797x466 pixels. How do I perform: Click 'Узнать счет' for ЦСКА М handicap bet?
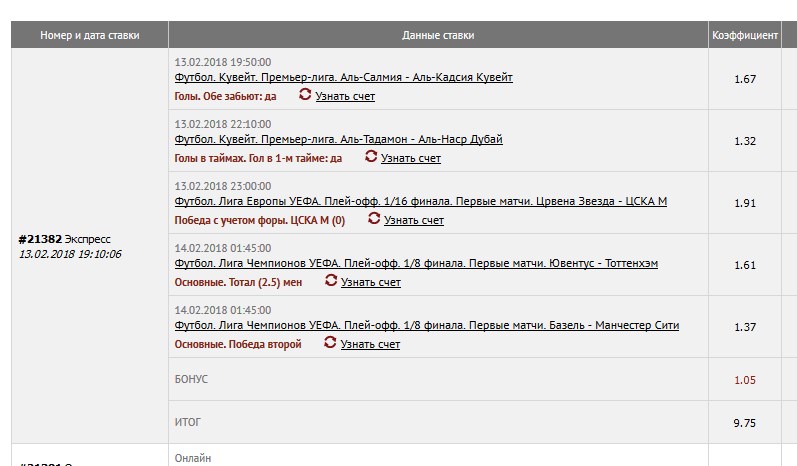414,220
